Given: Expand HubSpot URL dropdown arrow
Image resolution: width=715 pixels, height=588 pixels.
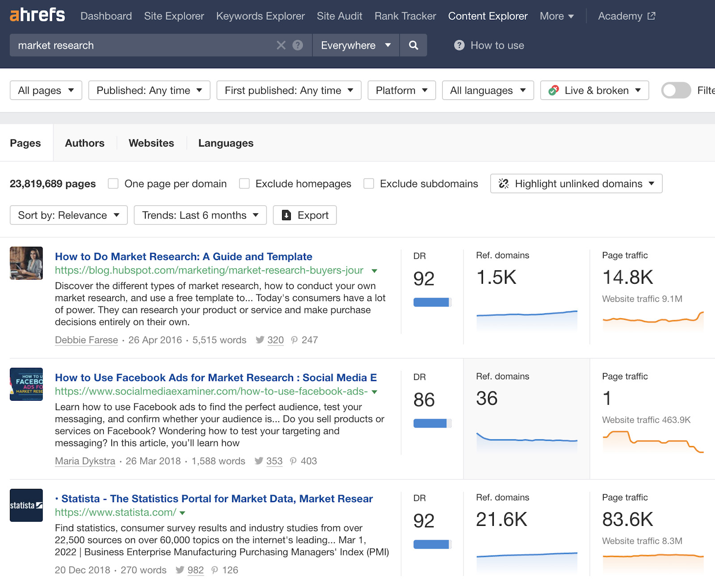Looking at the screenshot, I should 374,271.
